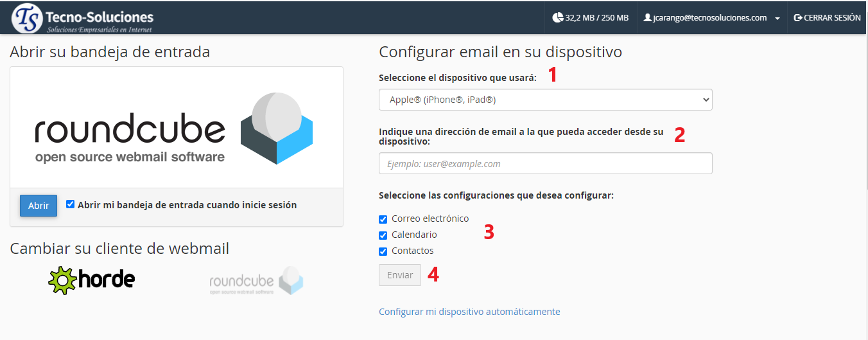This screenshot has width=868, height=340.
Task: Expand the user account dropdown caret
Action: pos(777,19)
